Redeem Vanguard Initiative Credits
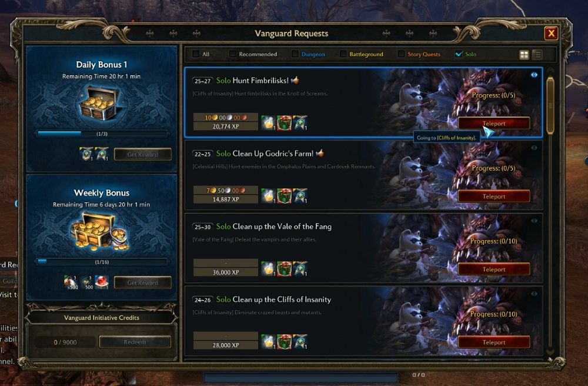The width and height of the screenshot is (588, 386). (x=135, y=342)
